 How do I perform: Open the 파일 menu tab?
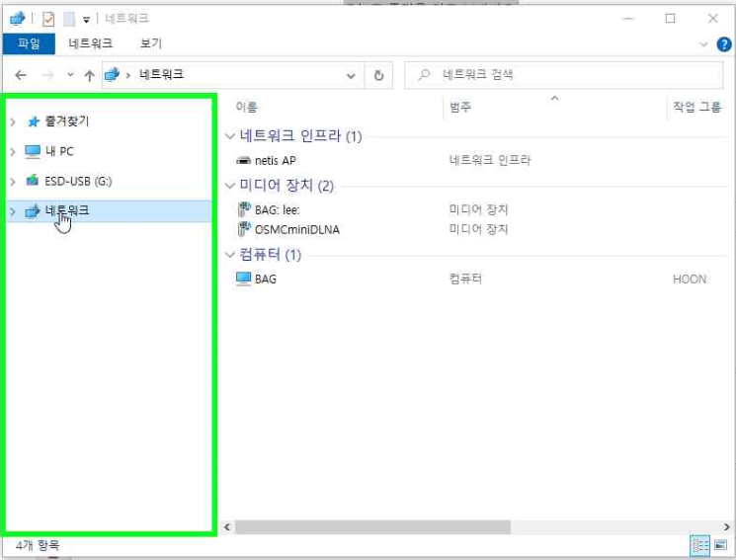pyautogui.click(x=29, y=43)
